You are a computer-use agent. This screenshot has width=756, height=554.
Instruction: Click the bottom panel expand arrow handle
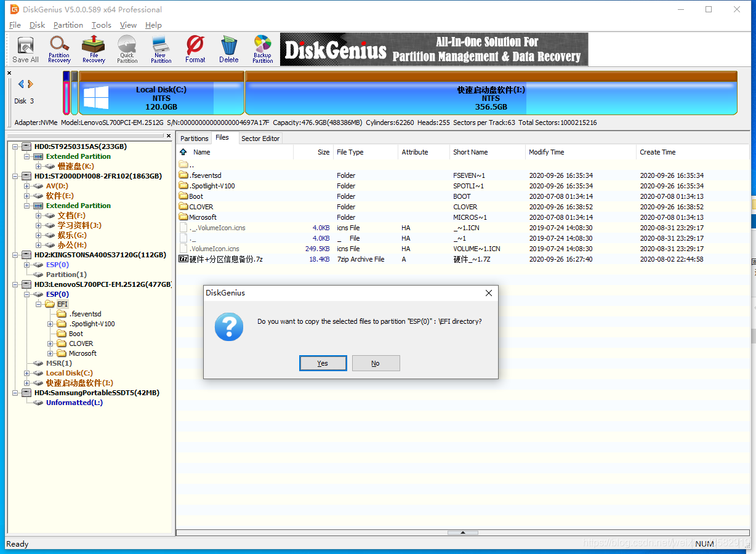[x=462, y=532]
